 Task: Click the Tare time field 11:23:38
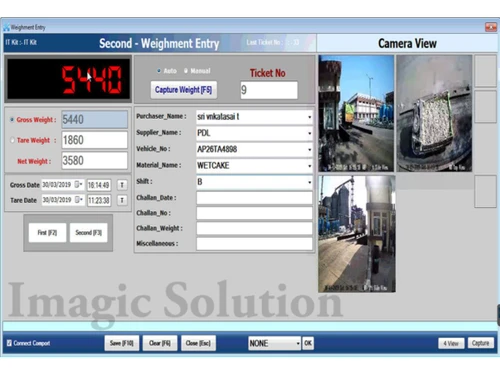[x=99, y=200]
